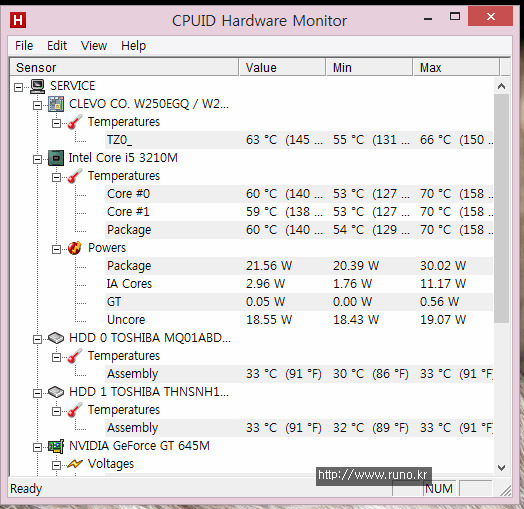
Task: Collapse the HDD 1 TOSHIBA node
Action: (x=37, y=393)
